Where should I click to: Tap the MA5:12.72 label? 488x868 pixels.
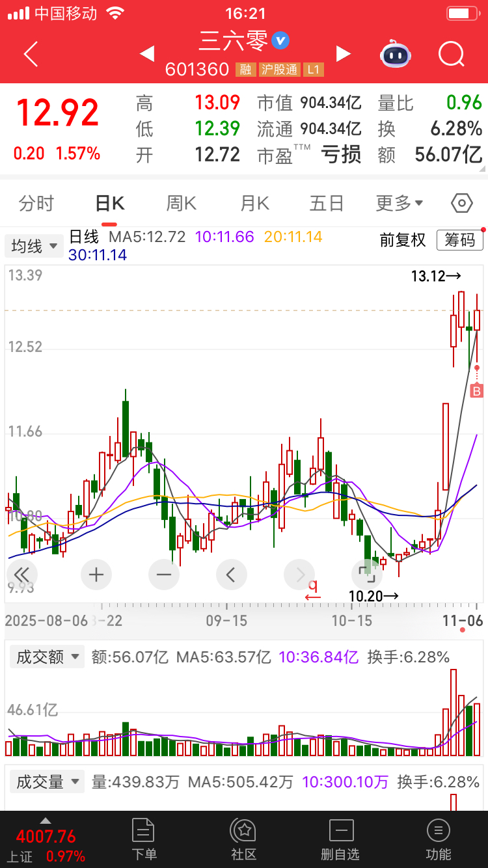147,237
